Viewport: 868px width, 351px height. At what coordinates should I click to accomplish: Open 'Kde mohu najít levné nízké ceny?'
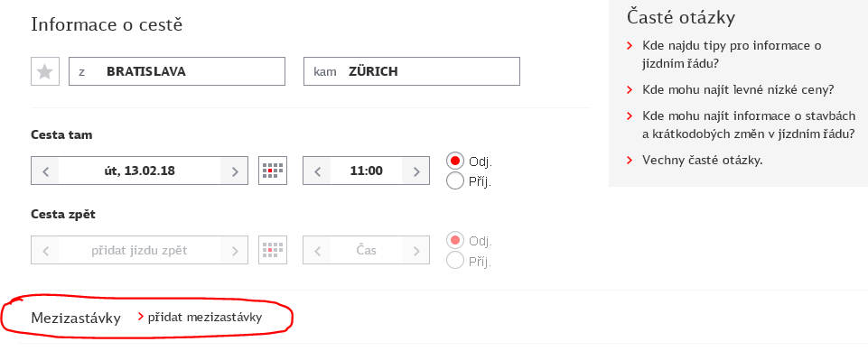pos(738,89)
